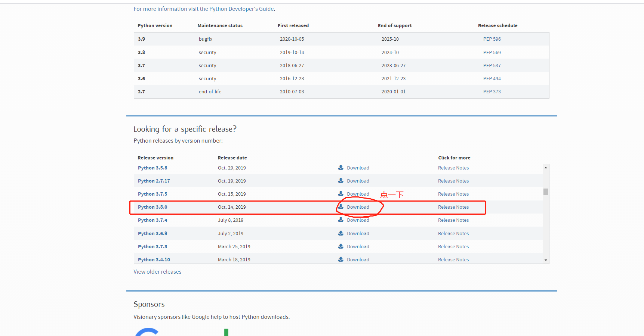Click Download text for Python 3.6.9
The height and width of the screenshot is (336, 644).
pos(358,233)
